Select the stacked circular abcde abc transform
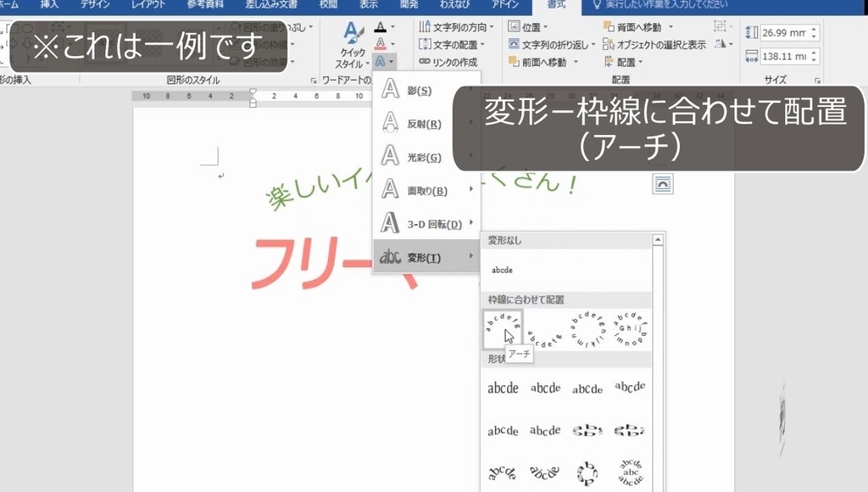Image resolution: width=868 pixels, height=492 pixels. (x=630, y=472)
